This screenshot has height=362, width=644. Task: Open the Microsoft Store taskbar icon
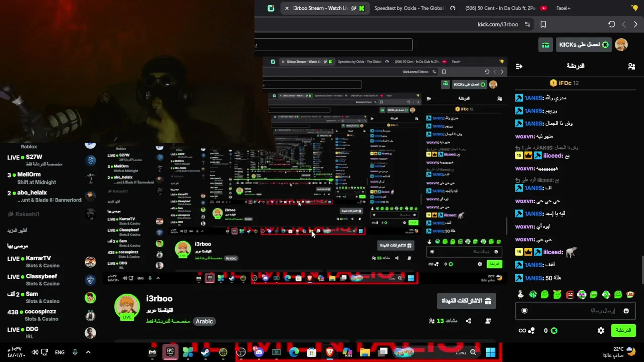pos(312,352)
